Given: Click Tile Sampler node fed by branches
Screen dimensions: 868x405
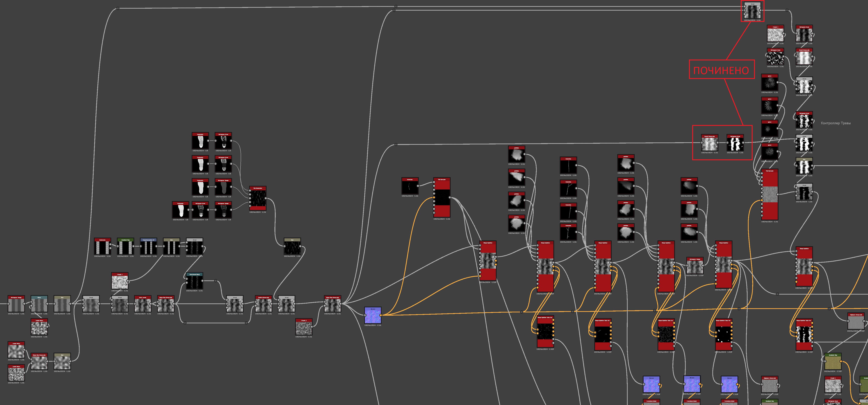Looking at the screenshot, I should click(x=442, y=197).
